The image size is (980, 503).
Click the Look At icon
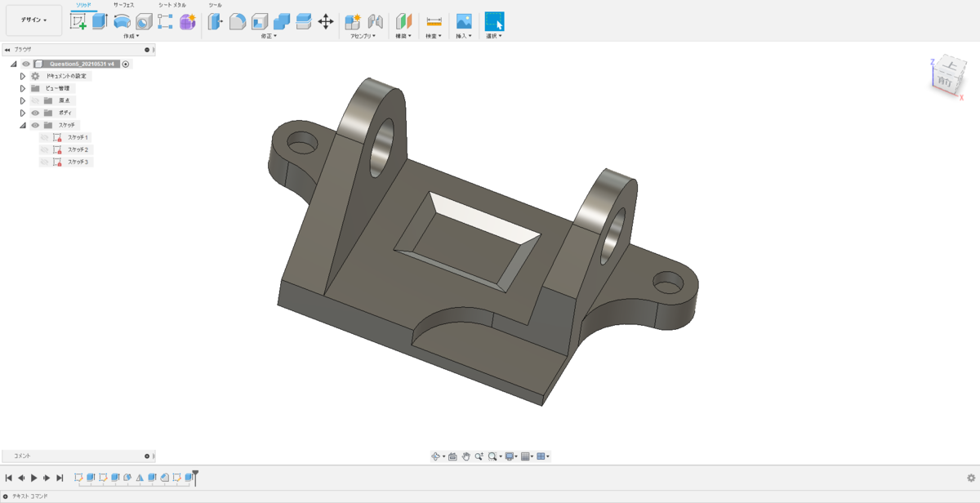point(452,456)
